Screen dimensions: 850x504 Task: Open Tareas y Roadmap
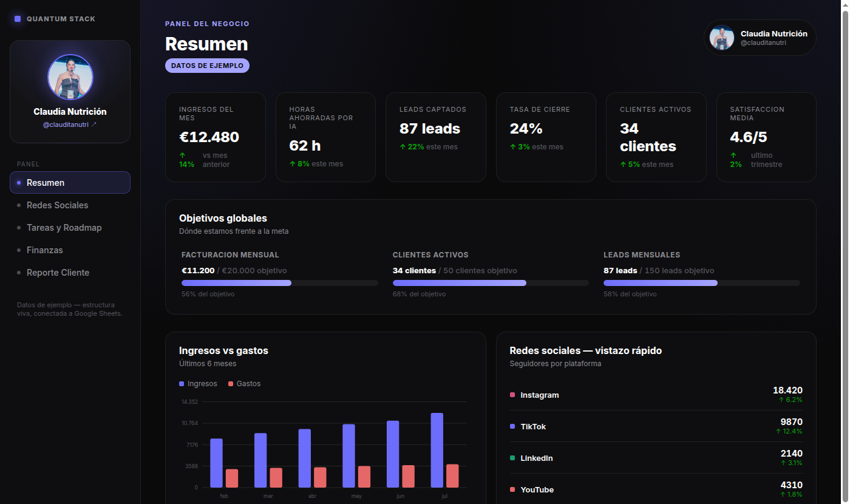coord(70,228)
